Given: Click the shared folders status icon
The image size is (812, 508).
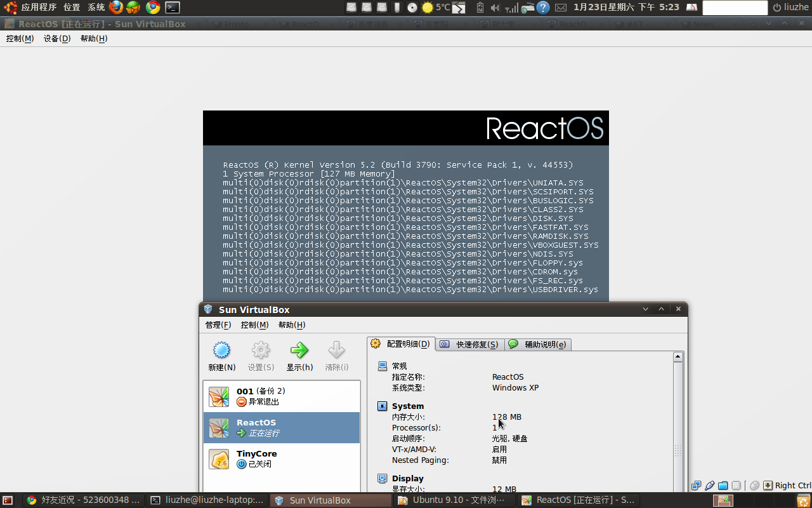Looking at the screenshot, I should tap(723, 486).
